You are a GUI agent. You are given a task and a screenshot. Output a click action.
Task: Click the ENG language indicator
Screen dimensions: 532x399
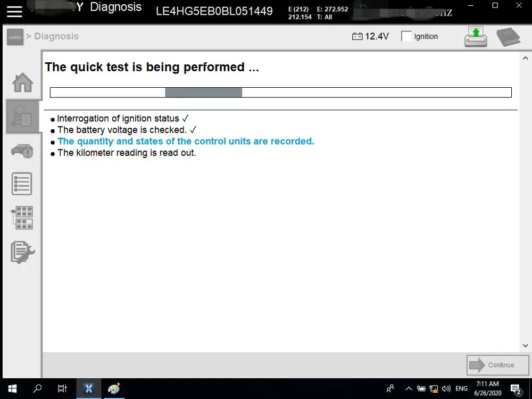point(461,388)
